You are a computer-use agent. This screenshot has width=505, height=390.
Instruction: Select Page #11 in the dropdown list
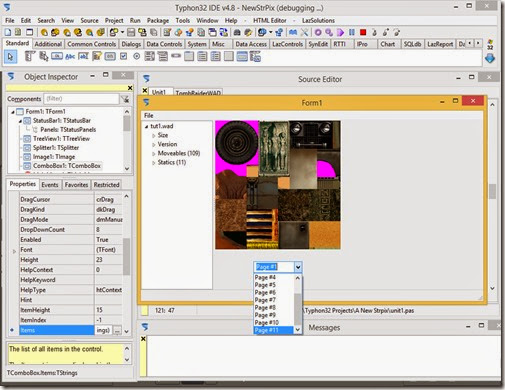tap(274, 330)
